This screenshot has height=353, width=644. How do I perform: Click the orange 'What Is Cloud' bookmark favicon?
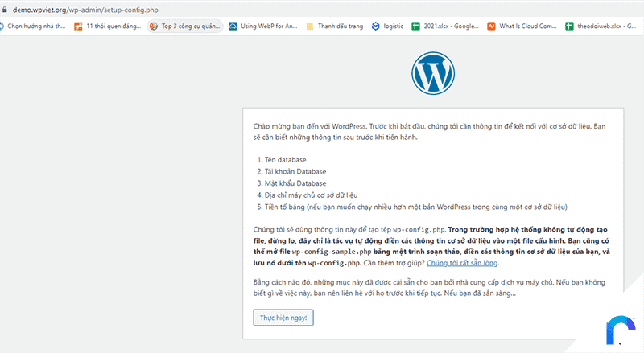pyautogui.click(x=491, y=27)
